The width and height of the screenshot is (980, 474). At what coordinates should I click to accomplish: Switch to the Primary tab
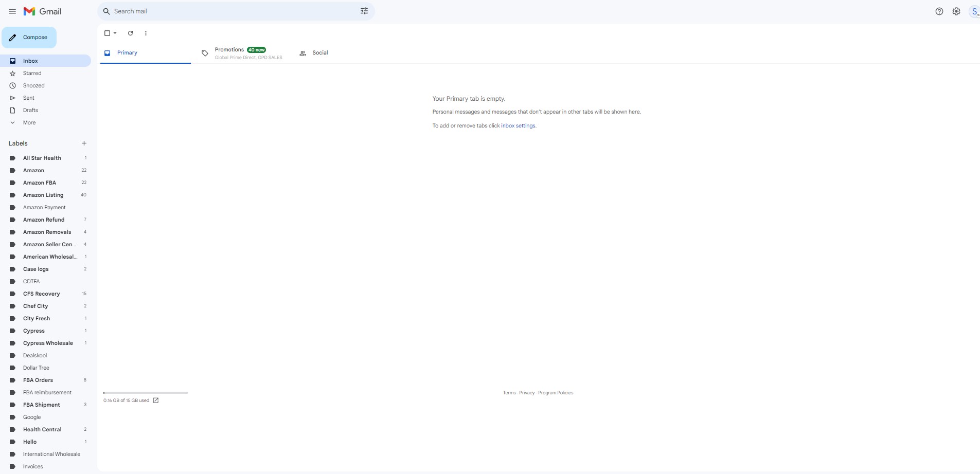coord(146,53)
